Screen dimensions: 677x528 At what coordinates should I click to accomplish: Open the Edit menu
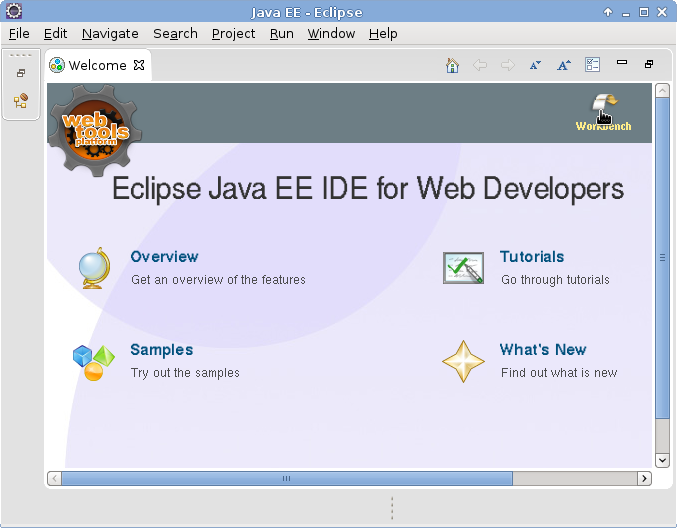tap(55, 34)
